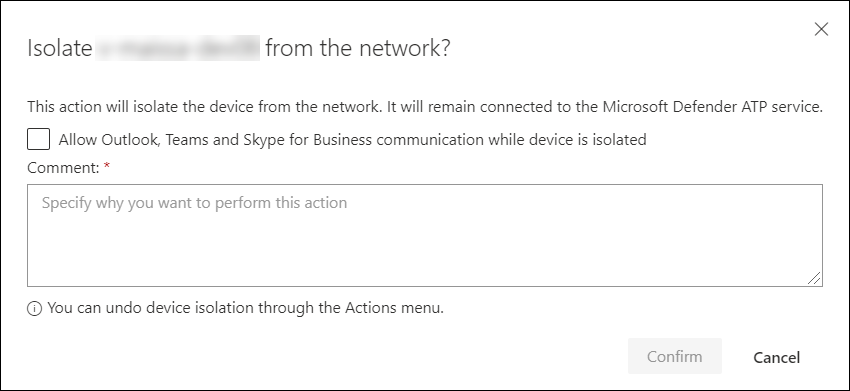Click "from the network?" in the heading
The height and width of the screenshot is (391, 850).
358,48
